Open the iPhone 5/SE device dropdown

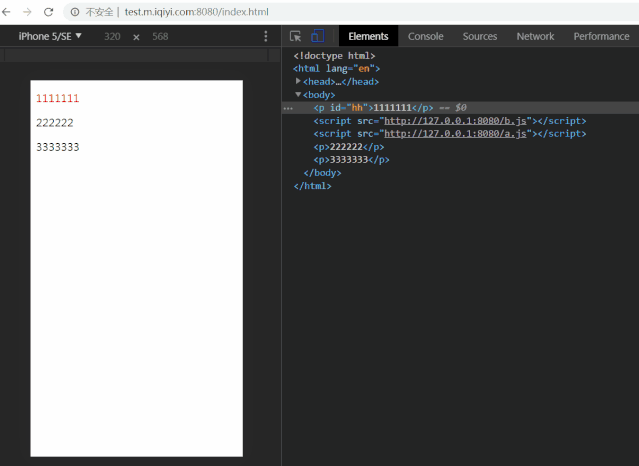tap(50, 36)
